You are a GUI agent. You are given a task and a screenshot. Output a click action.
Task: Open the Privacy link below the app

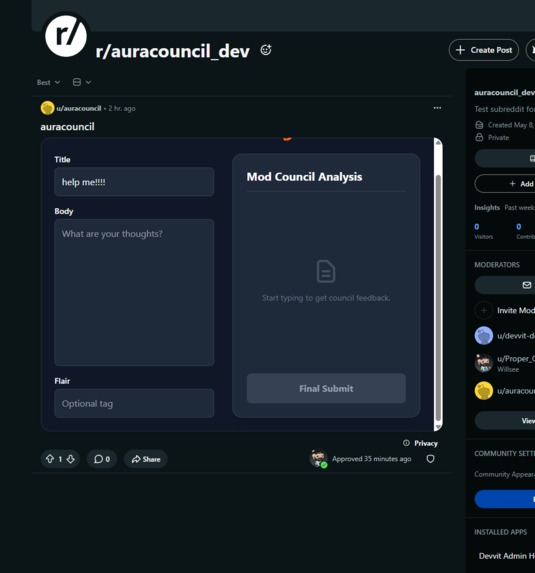coord(426,443)
